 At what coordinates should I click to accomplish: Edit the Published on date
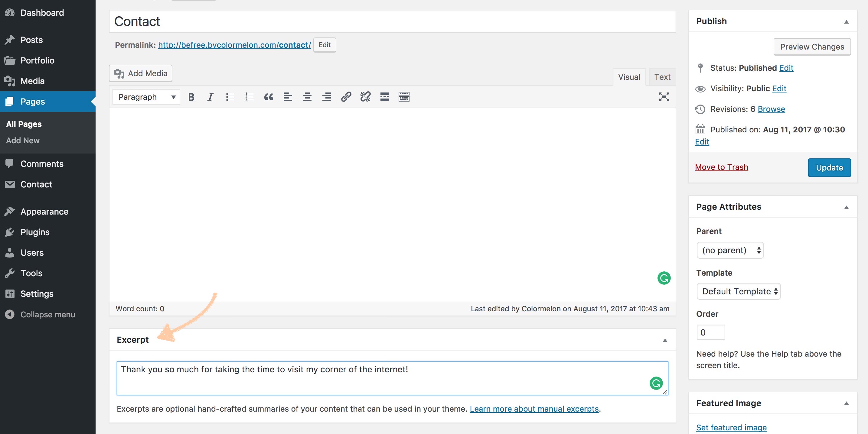click(x=702, y=142)
